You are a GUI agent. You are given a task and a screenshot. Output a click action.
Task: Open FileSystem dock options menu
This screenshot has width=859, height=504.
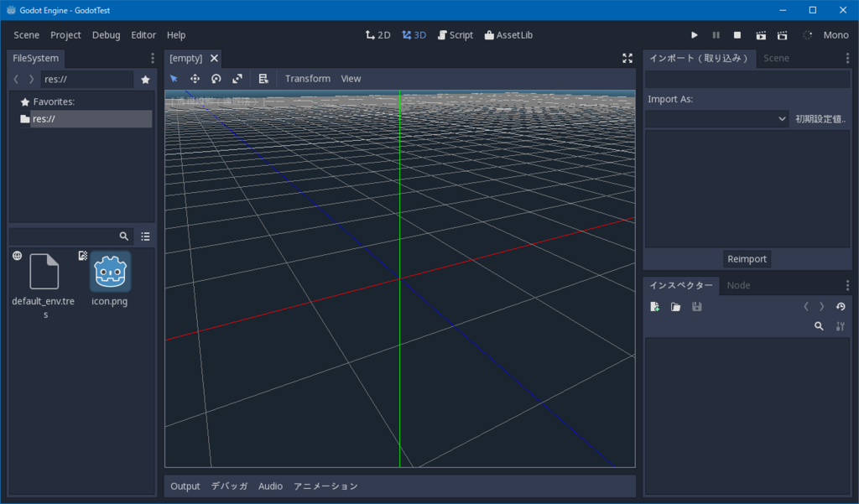[x=153, y=58]
